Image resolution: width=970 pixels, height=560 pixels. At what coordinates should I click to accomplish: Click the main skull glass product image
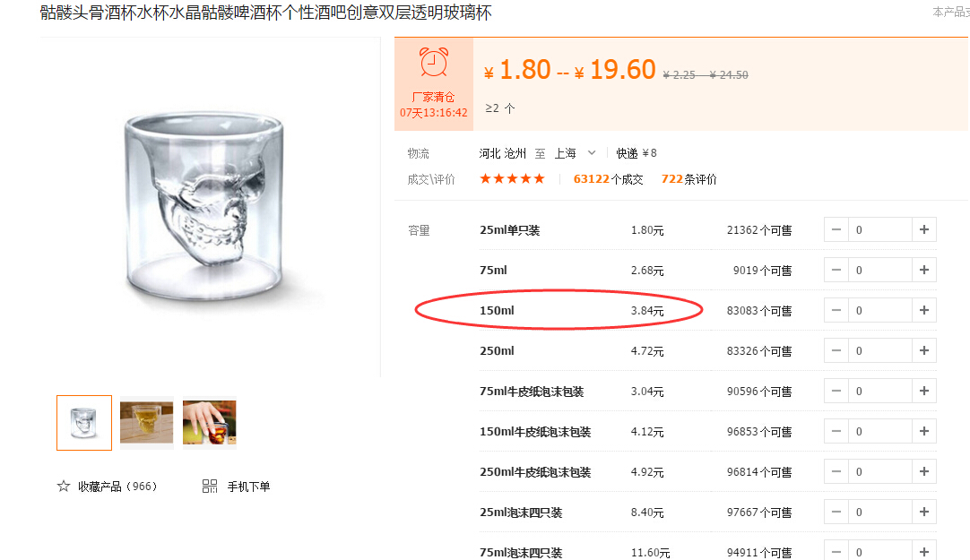205,207
